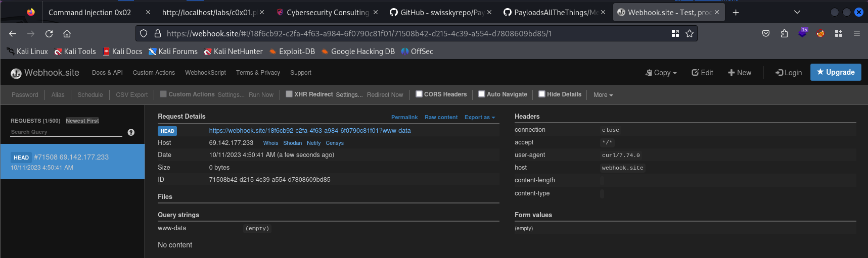Open the Schedule setting

90,95
